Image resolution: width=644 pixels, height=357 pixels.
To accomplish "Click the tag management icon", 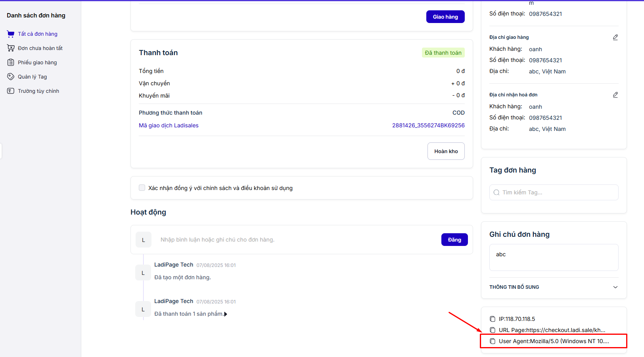I will 11,77.
